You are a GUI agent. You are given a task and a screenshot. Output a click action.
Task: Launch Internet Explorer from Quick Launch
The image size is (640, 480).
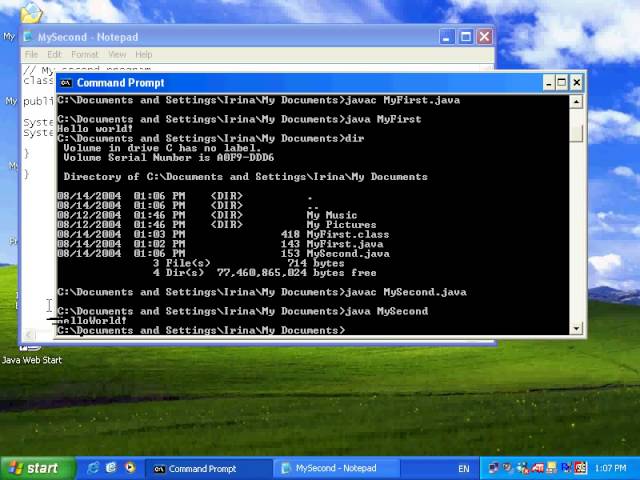[x=93, y=468]
